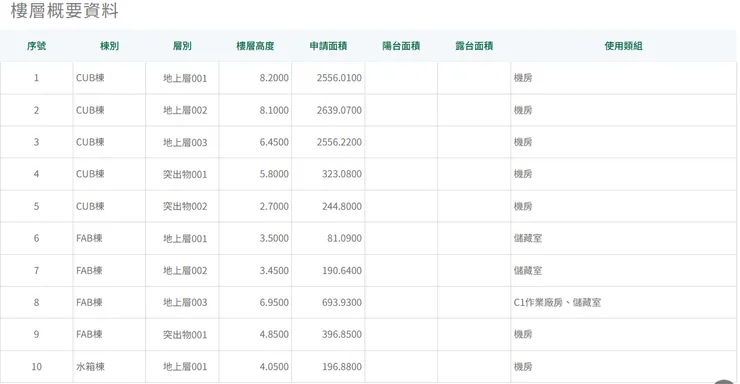The height and width of the screenshot is (384, 740).
Task: Select area value 244.8000
Action: click(342, 206)
